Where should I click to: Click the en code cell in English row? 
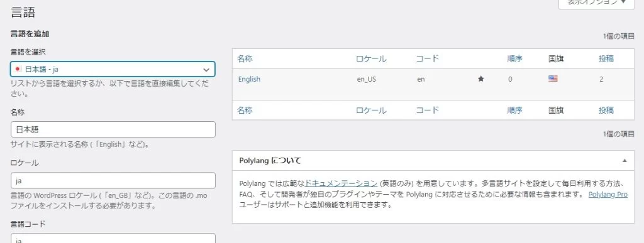pos(421,80)
